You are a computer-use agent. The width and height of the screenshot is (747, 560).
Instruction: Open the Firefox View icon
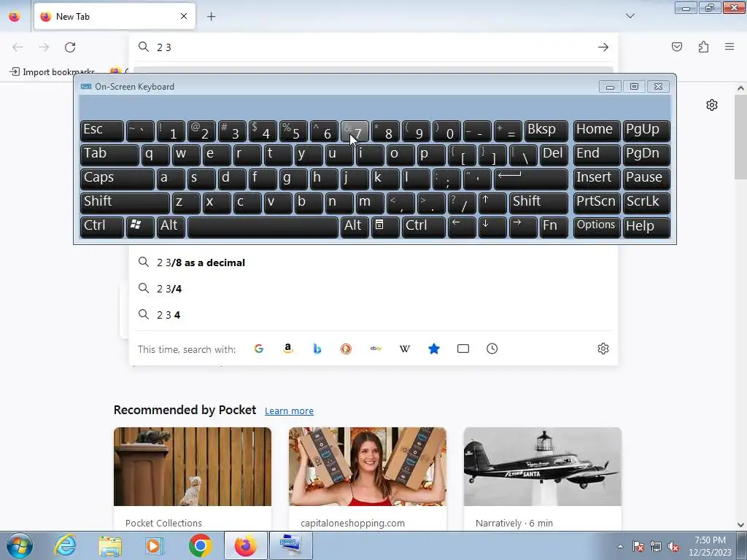tap(15, 17)
